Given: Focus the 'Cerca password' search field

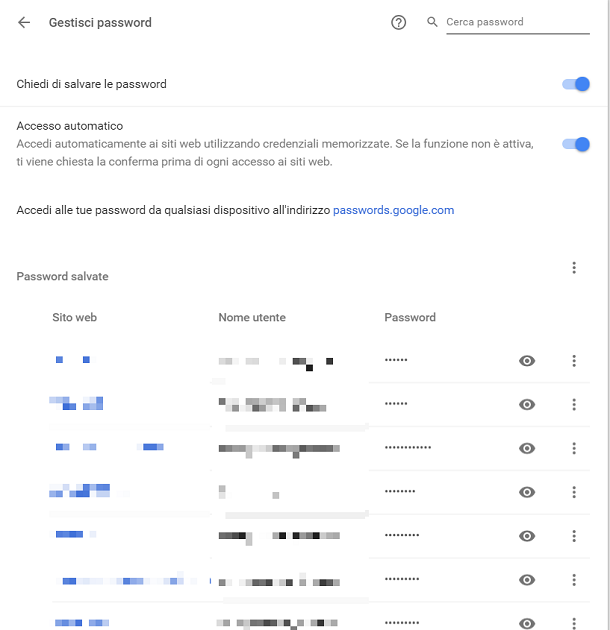Looking at the screenshot, I should (x=518, y=22).
